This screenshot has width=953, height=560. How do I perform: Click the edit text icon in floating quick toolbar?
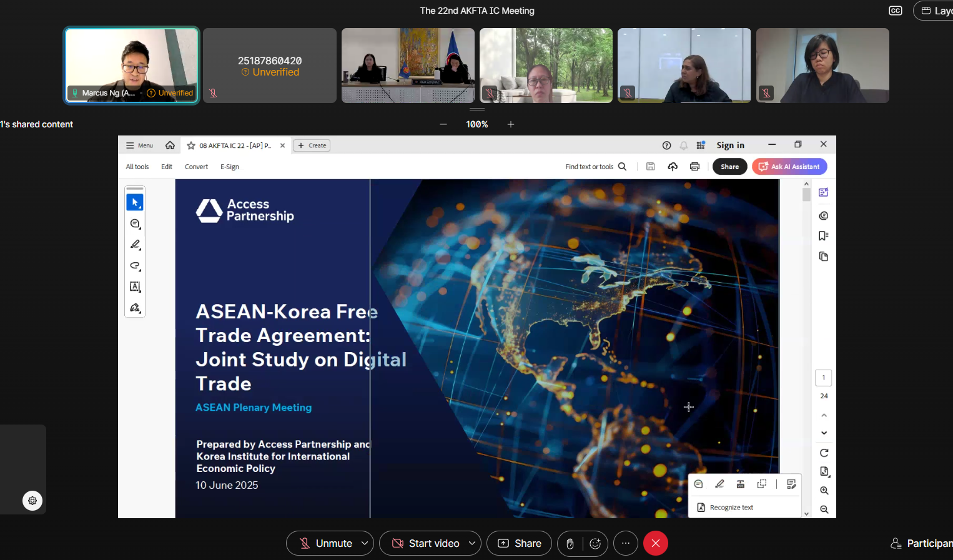[741, 484]
